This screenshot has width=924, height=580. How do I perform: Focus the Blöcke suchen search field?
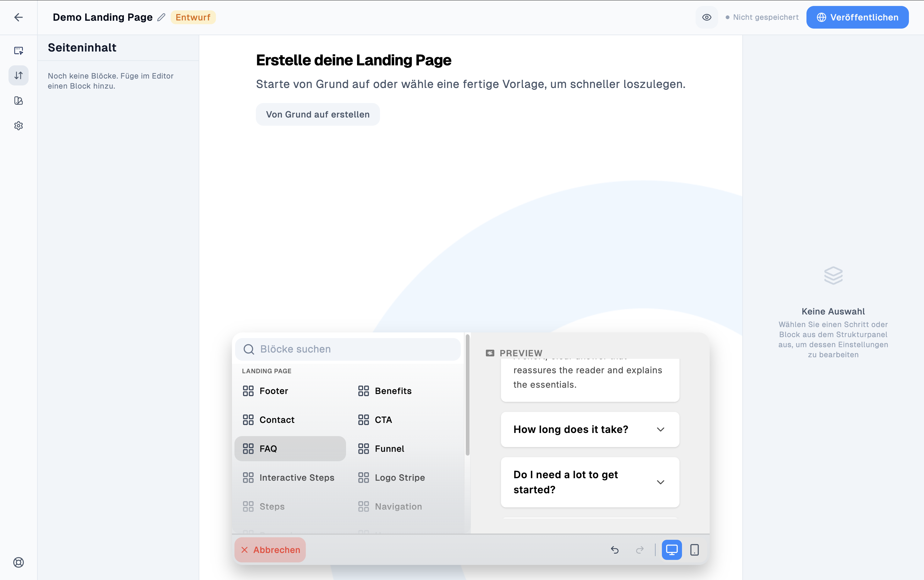(348, 349)
